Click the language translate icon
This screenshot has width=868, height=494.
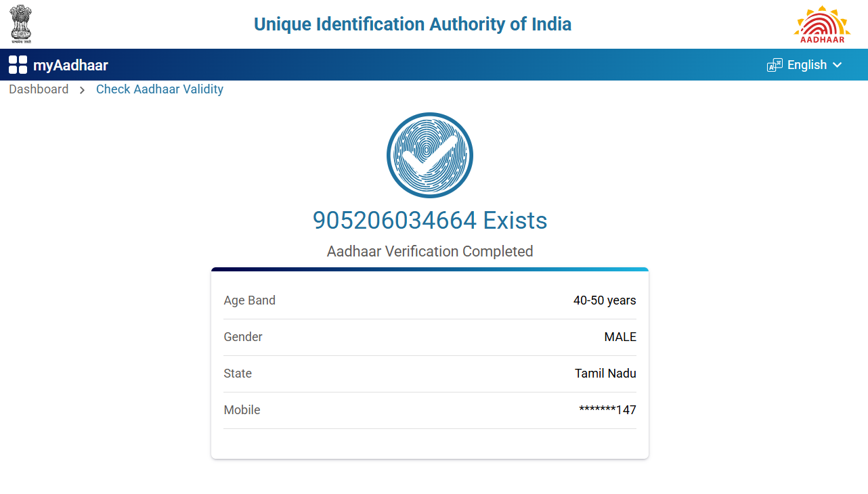pos(775,65)
